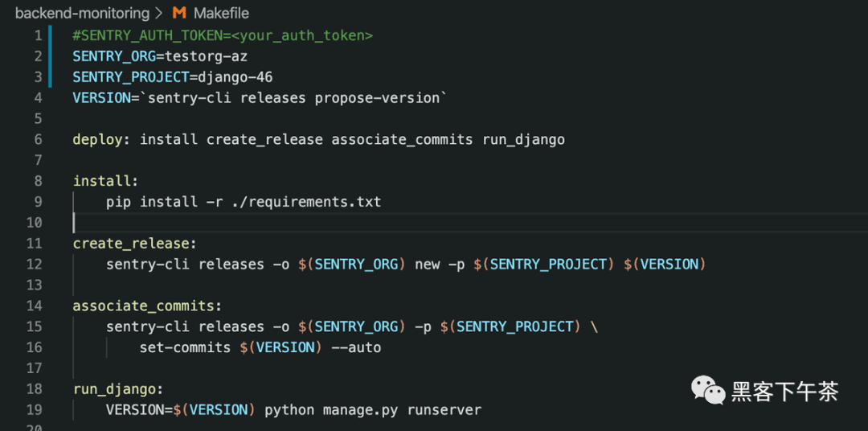Click the value django-46
868x431 pixels.
point(235,77)
